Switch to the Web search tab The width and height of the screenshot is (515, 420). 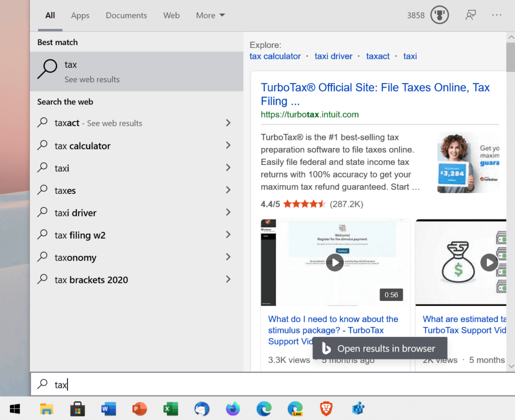click(x=171, y=15)
